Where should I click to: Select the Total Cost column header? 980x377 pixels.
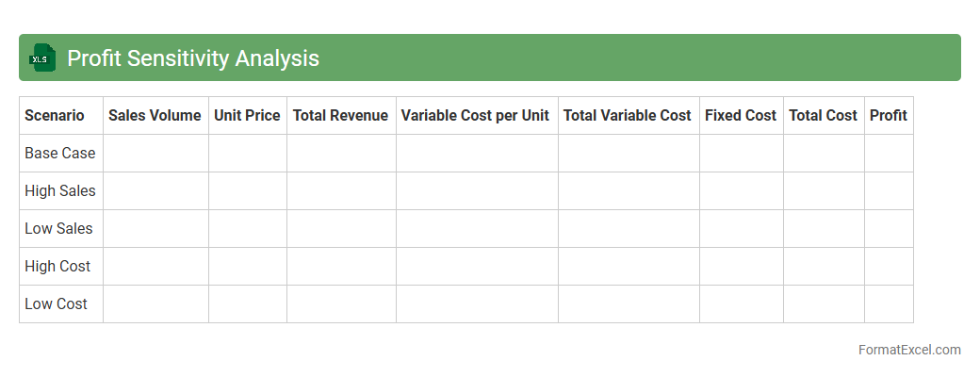coord(823,115)
